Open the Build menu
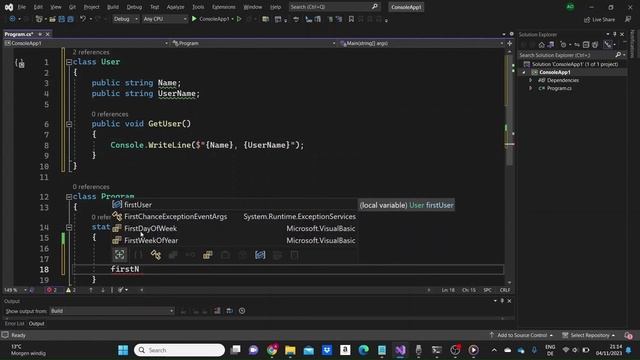640x360 pixels. 113,7
